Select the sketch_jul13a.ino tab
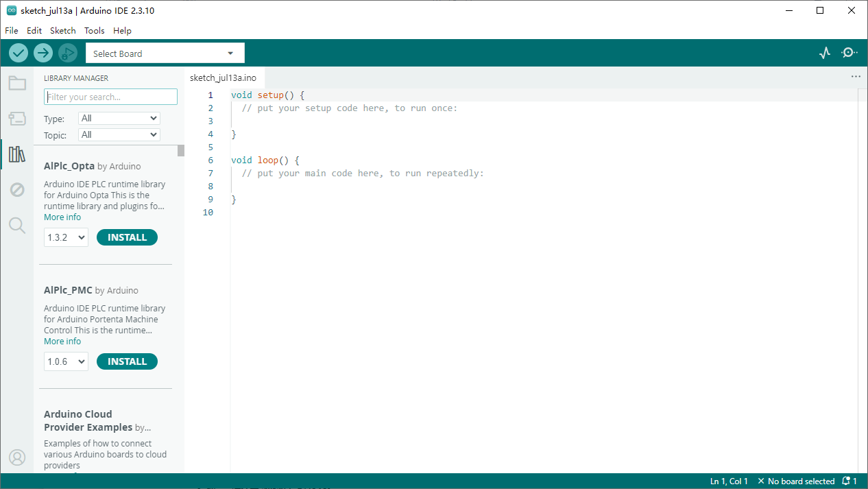868x489 pixels. (x=223, y=78)
